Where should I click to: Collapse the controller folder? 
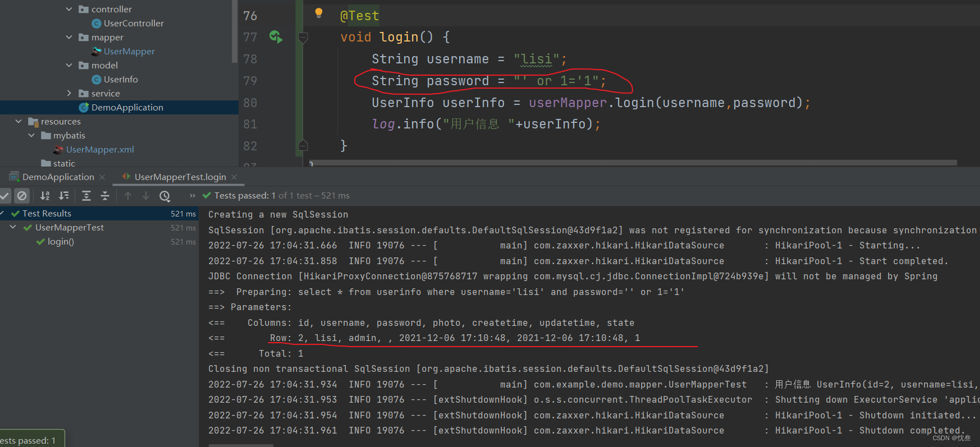tap(69, 9)
